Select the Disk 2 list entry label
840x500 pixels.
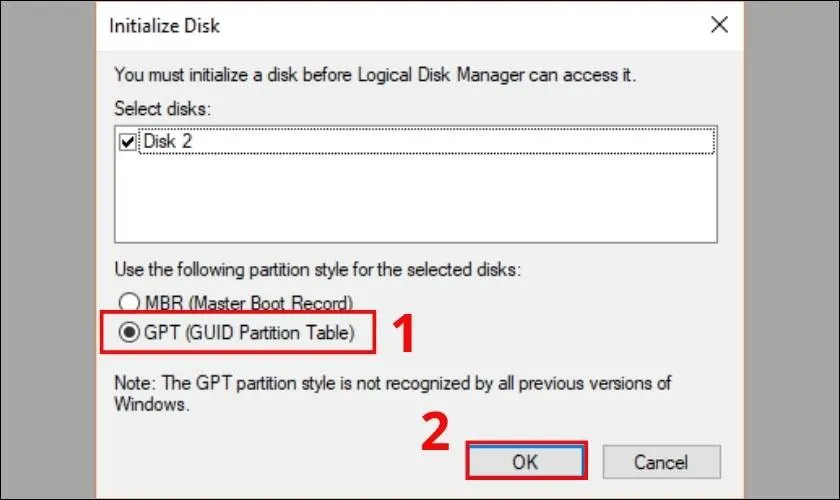[x=168, y=142]
